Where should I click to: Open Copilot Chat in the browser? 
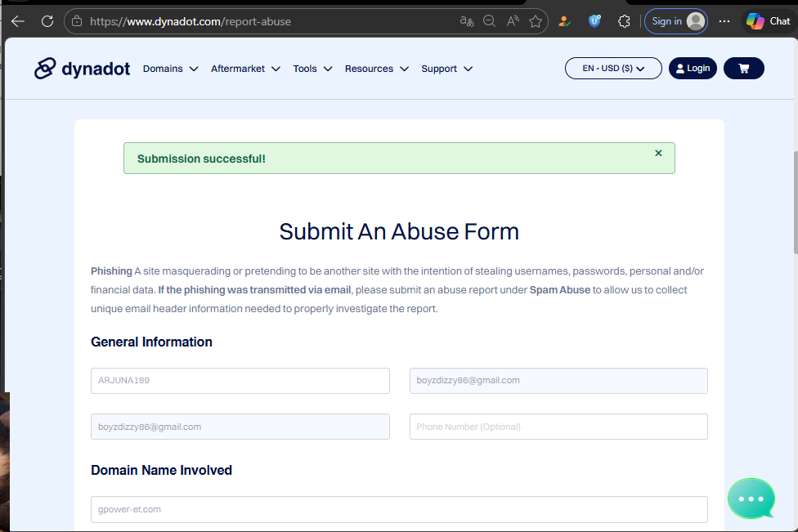pos(769,21)
